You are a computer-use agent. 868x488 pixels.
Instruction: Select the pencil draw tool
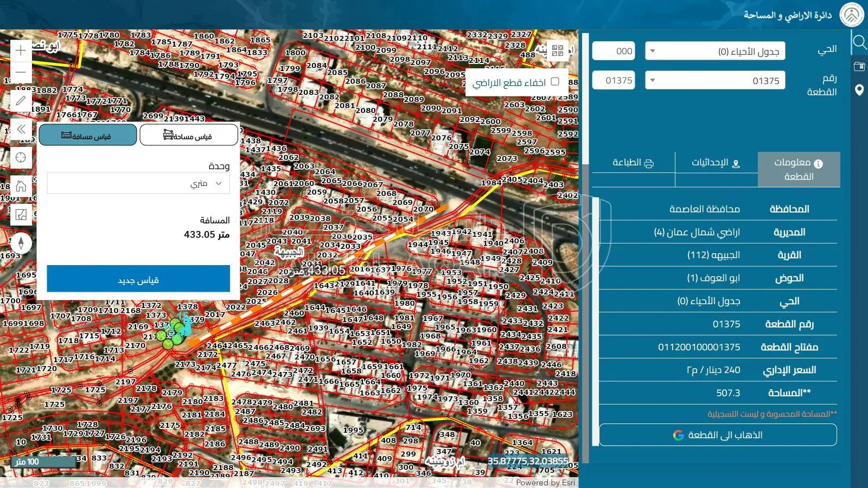click(x=21, y=101)
